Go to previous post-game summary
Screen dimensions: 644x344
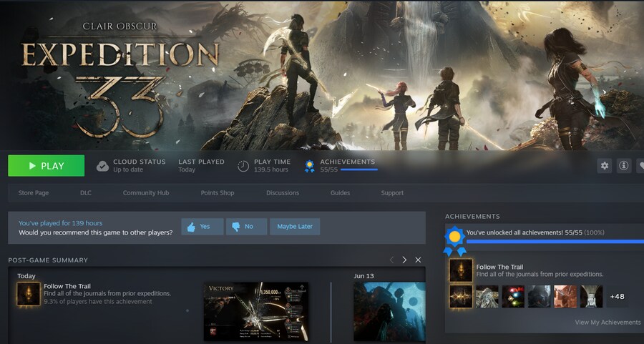click(x=391, y=260)
